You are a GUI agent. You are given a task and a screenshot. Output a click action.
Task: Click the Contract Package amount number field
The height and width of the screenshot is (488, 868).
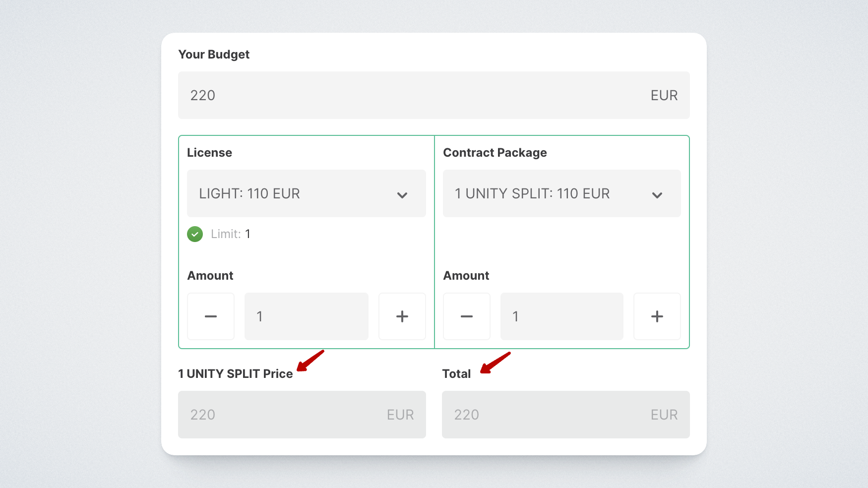click(x=561, y=316)
